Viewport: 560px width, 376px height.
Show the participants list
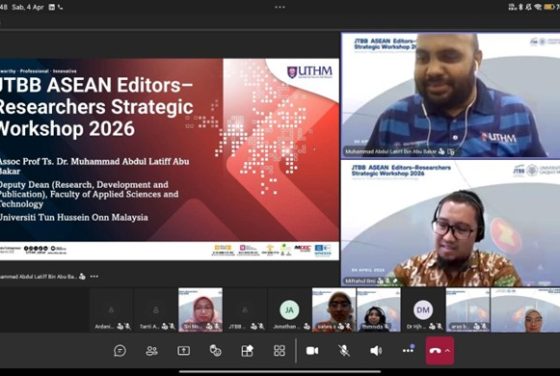tap(152, 351)
